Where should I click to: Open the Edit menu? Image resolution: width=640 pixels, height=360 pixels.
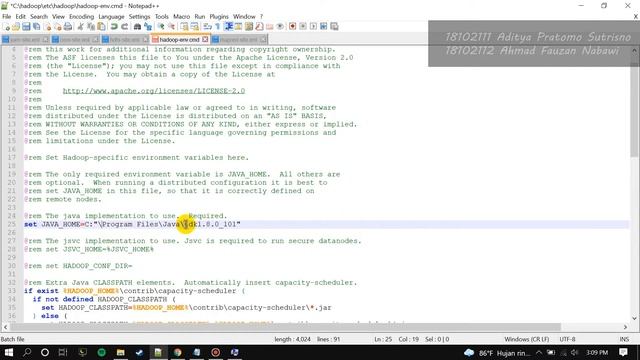[20, 17]
